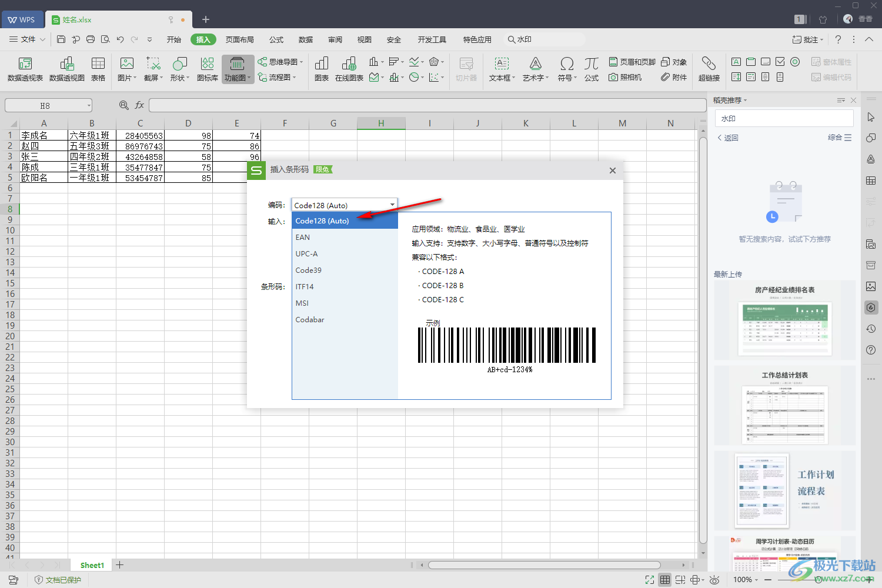Select EAN in the encoding list

click(x=303, y=238)
